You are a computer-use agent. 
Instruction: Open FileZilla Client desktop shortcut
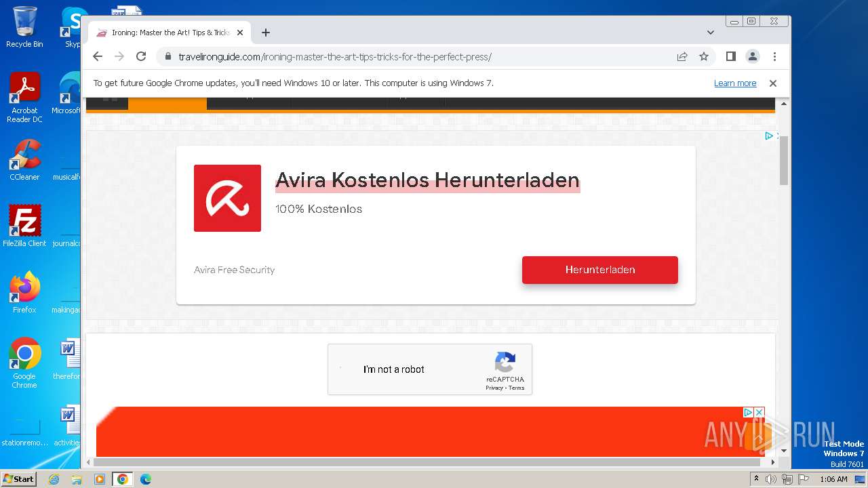pyautogui.click(x=24, y=226)
